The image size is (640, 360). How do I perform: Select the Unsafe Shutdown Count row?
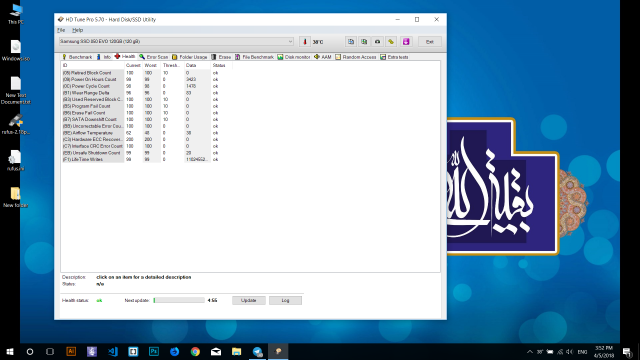click(141, 153)
